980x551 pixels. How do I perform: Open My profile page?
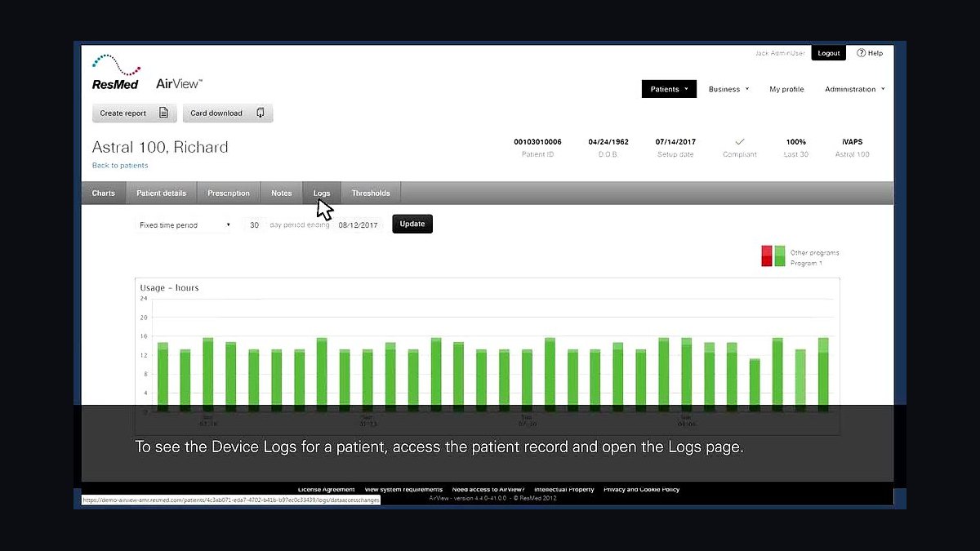[x=786, y=89]
